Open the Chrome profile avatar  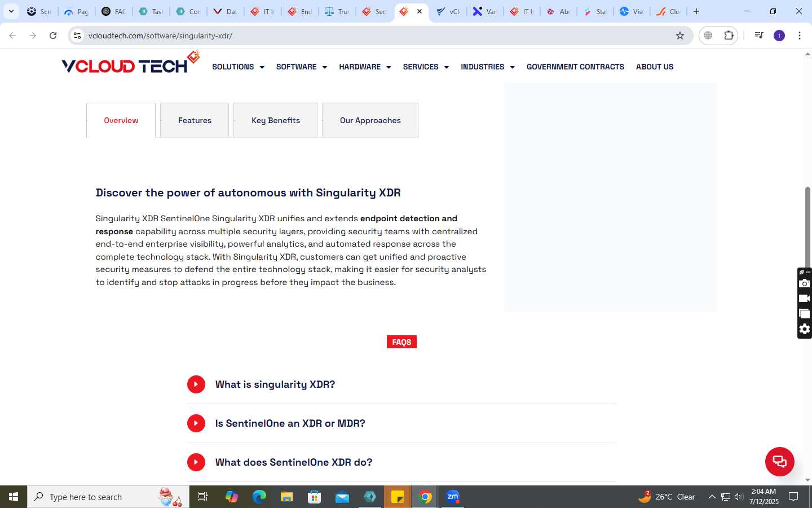click(x=779, y=36)
